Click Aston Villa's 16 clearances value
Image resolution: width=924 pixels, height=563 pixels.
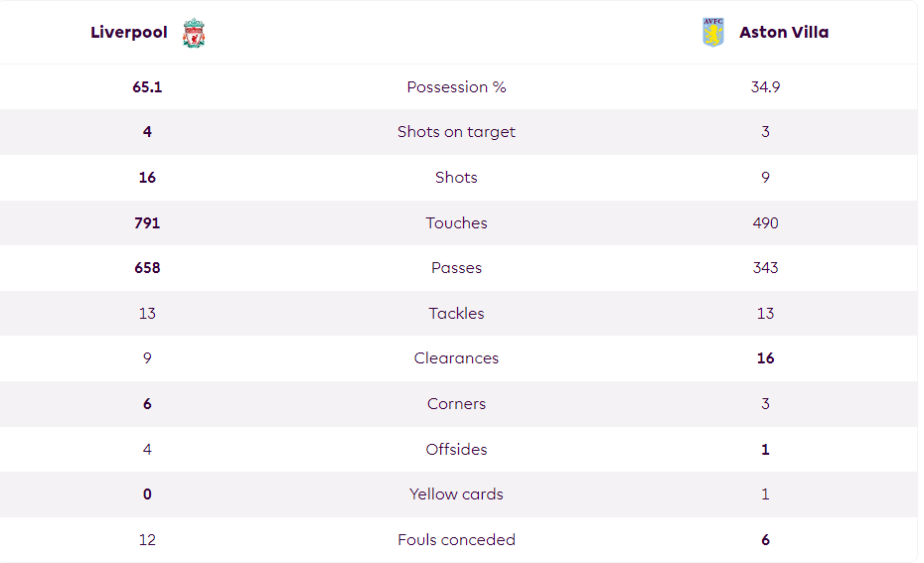click(x=765, y=358)
